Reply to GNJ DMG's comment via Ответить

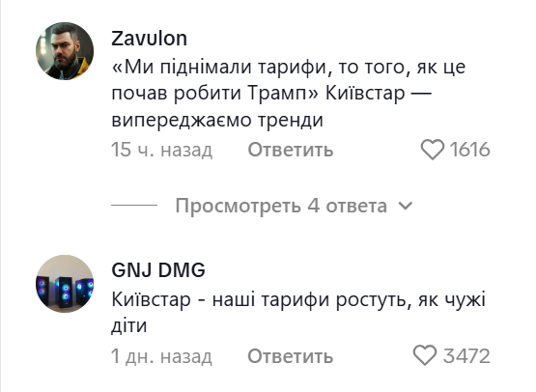(x=291, y=356)
